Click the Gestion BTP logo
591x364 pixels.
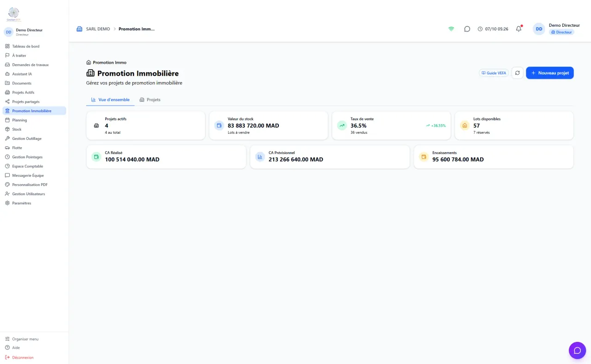[14, 14]
